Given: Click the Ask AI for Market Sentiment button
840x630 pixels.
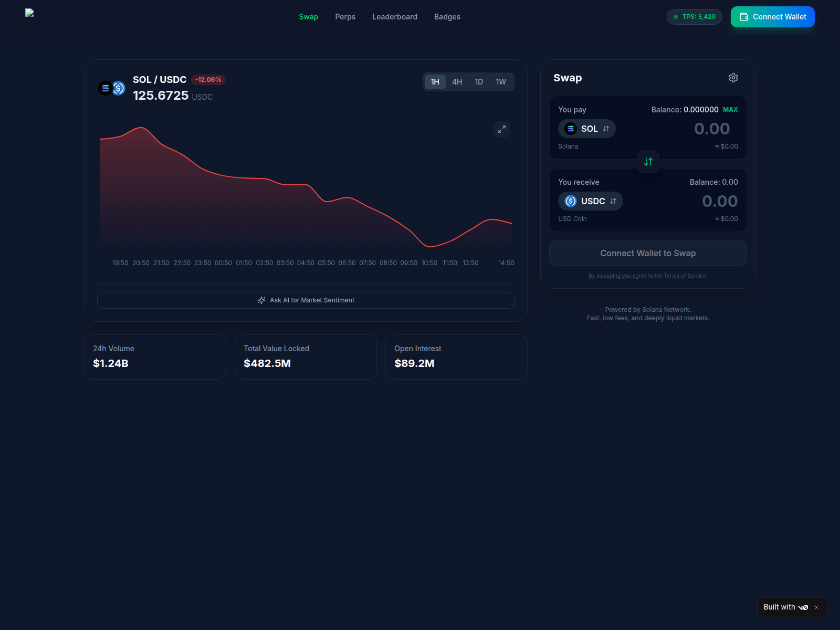Looking at the screenshot, I should [306, 300].
